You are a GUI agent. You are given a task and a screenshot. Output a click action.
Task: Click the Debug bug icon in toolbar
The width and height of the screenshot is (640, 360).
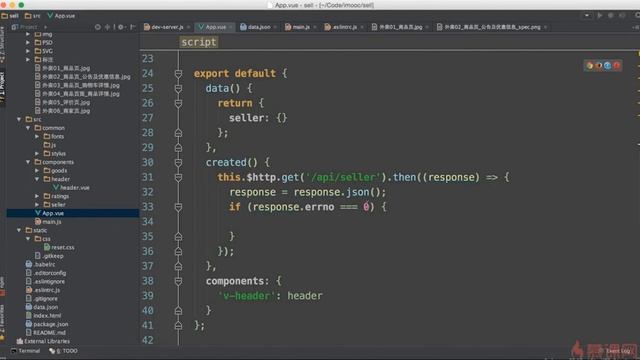[611, 16]
